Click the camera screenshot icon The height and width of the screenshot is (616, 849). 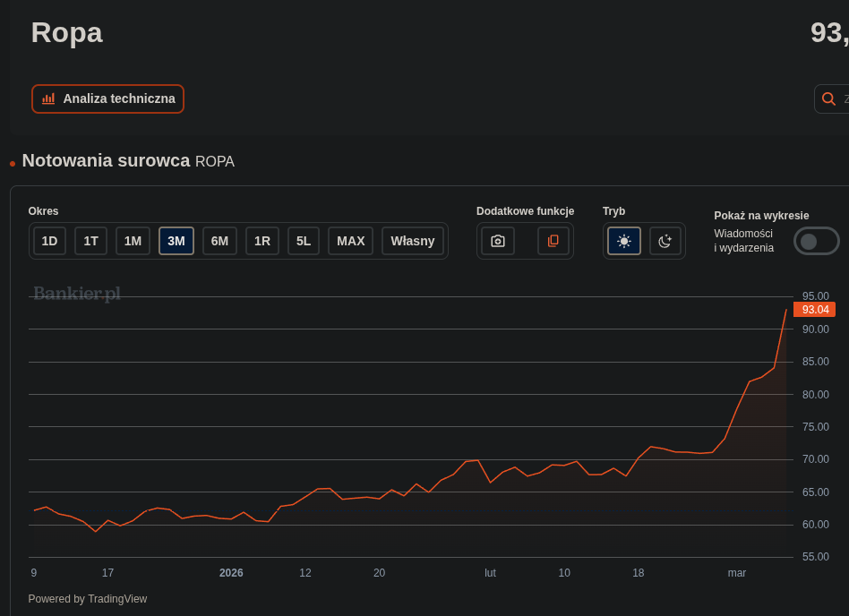tap(498, 241)
